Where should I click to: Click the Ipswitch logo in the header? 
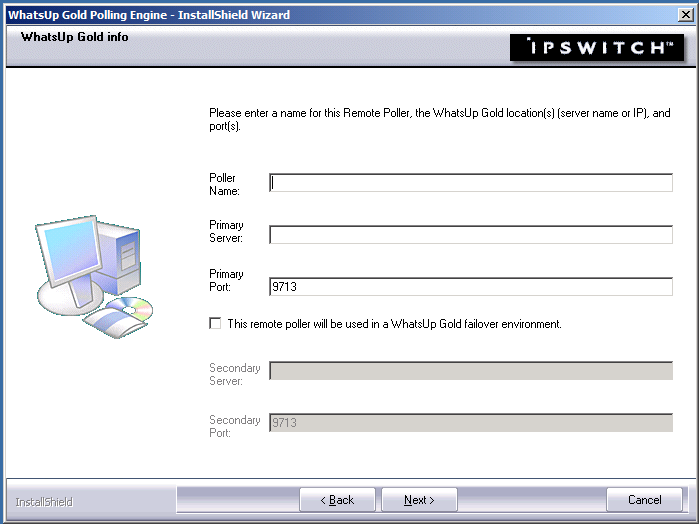pyautogui.click(x=597, y=47)
